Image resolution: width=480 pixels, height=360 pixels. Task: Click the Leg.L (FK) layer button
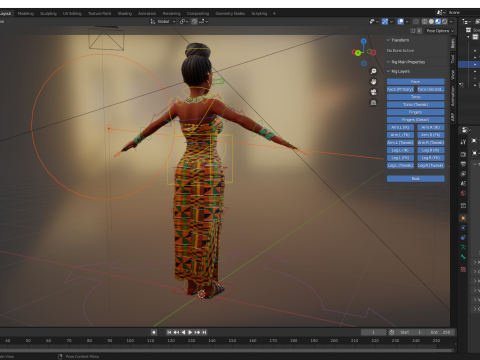[x=400, y=158]
